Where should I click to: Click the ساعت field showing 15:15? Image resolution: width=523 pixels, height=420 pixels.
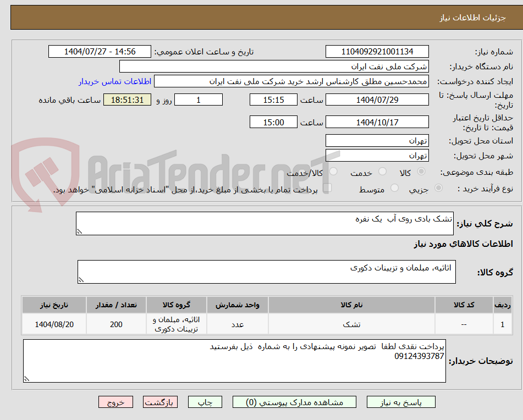(273, 100)
